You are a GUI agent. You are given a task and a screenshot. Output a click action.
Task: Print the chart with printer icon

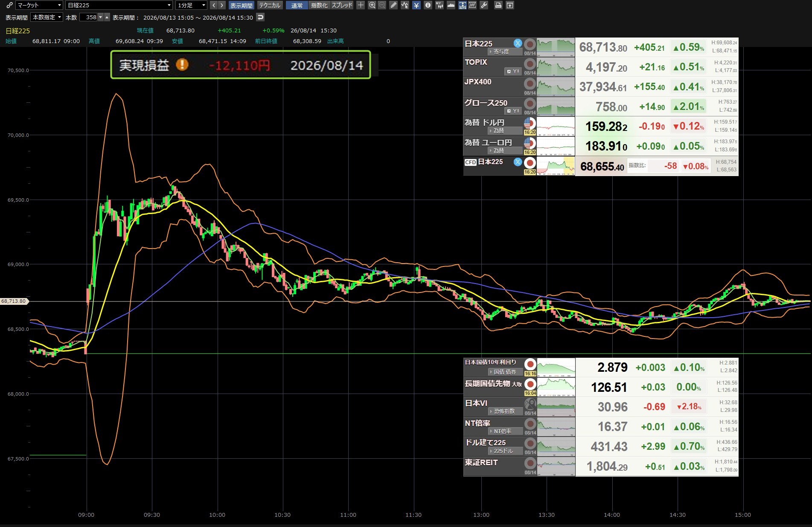pos(498,5)
